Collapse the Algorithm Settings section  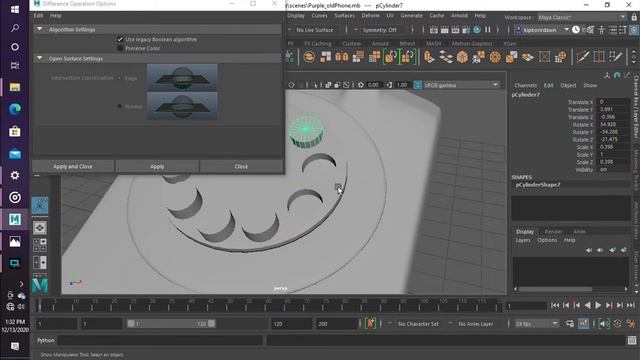pos(40,29)
